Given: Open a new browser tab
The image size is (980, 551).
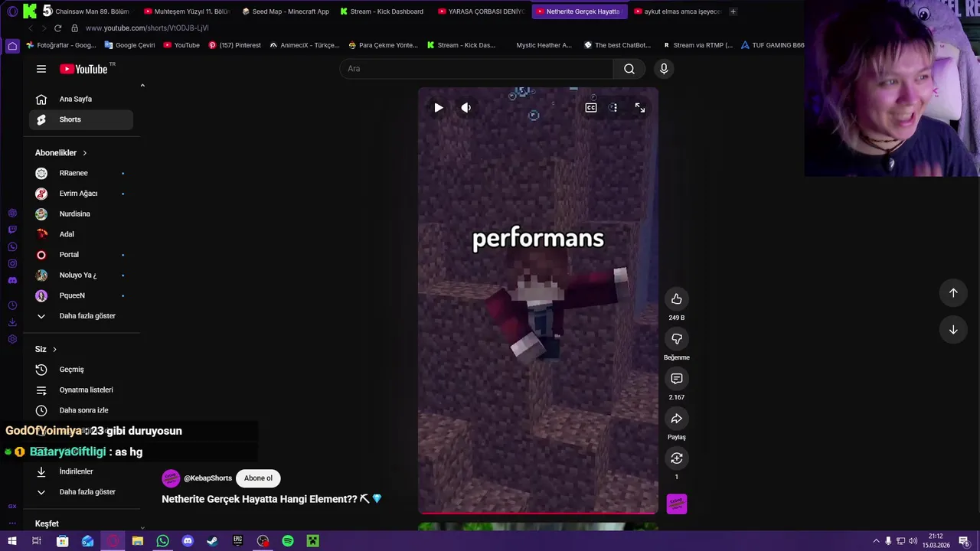Looking at the screenshot, I should coord(733,11).
